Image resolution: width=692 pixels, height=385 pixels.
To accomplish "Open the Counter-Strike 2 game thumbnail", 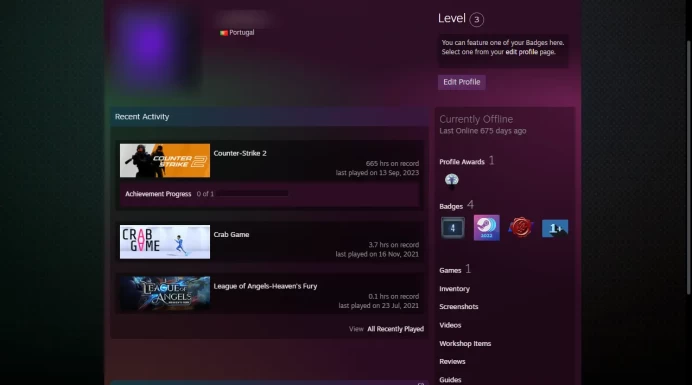I will tap(165, 160).
